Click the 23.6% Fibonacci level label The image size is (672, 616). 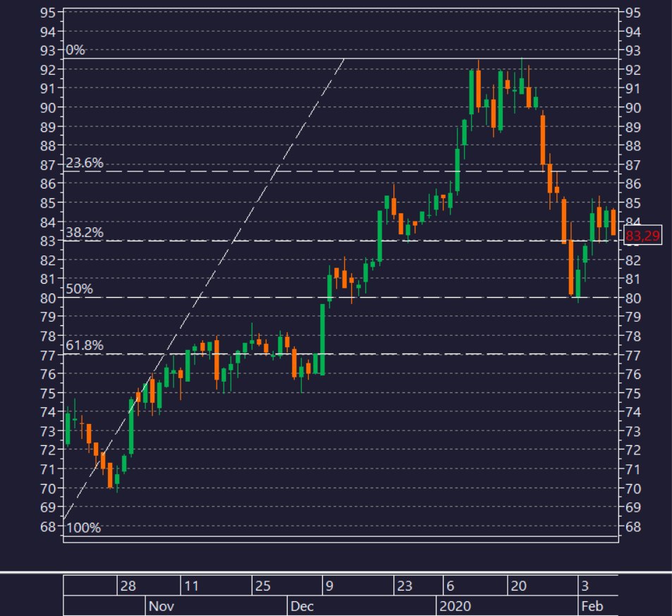[x=85, y=162]
